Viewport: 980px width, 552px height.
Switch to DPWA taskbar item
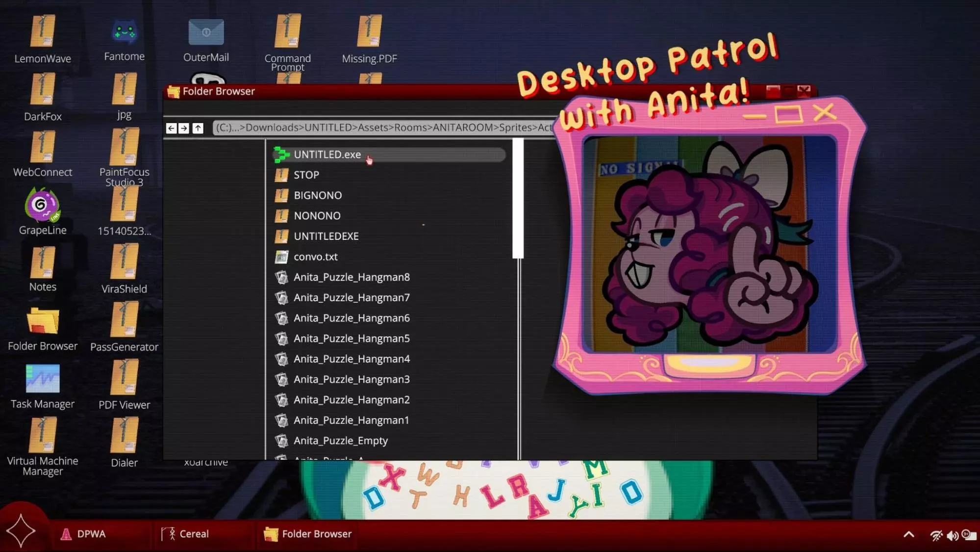[x=83, y=534]
